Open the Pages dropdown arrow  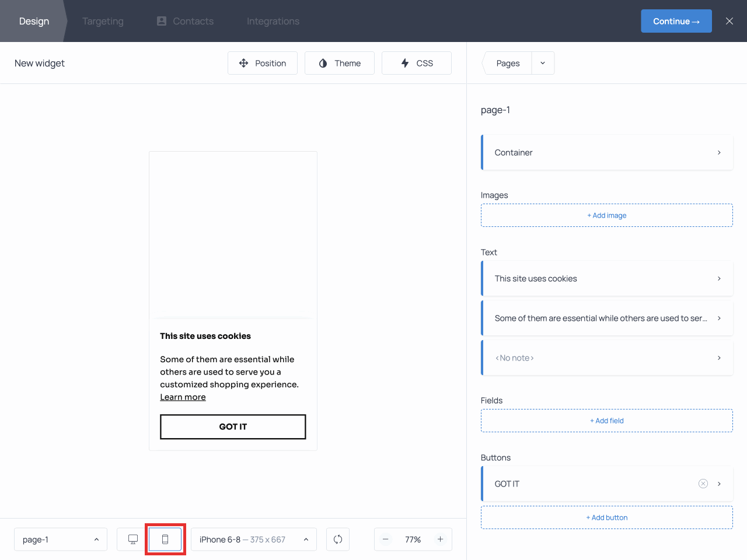[x=543, y=63]
